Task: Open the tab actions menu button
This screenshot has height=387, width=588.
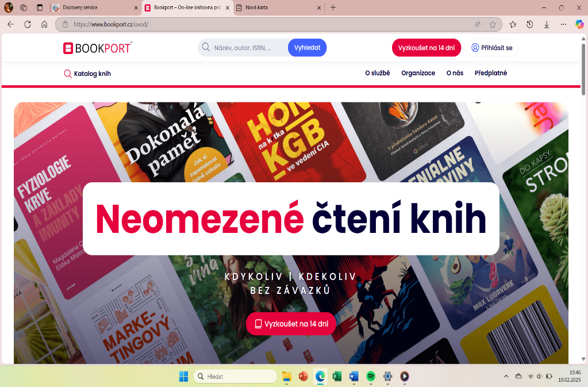Action: tap(39, 7)
